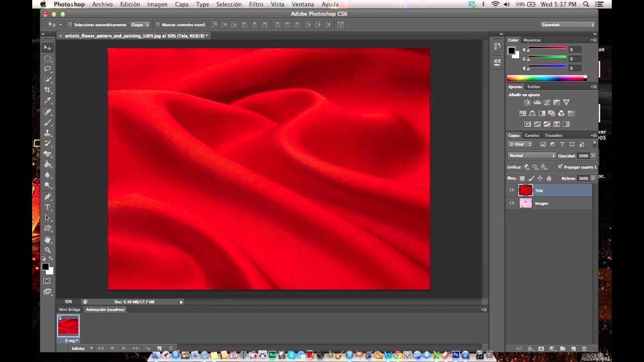The height and width of the screenshot is (362, 644).
Task: Open the Normal blend mode dropdown
Action: point(532,156)
